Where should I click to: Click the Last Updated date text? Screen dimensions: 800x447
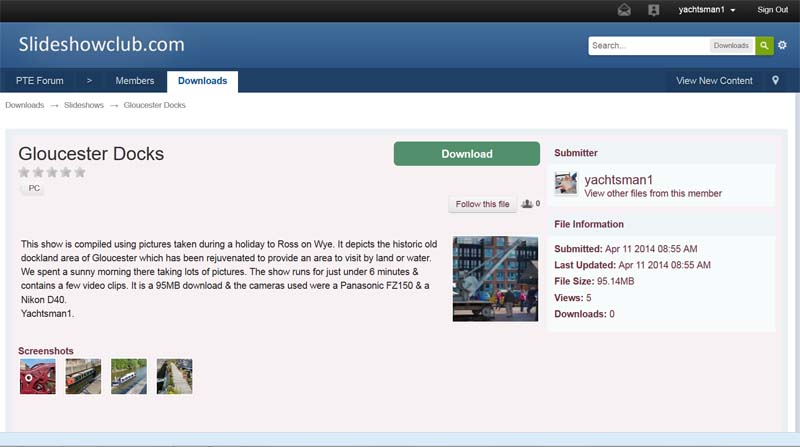pos(632,265)
